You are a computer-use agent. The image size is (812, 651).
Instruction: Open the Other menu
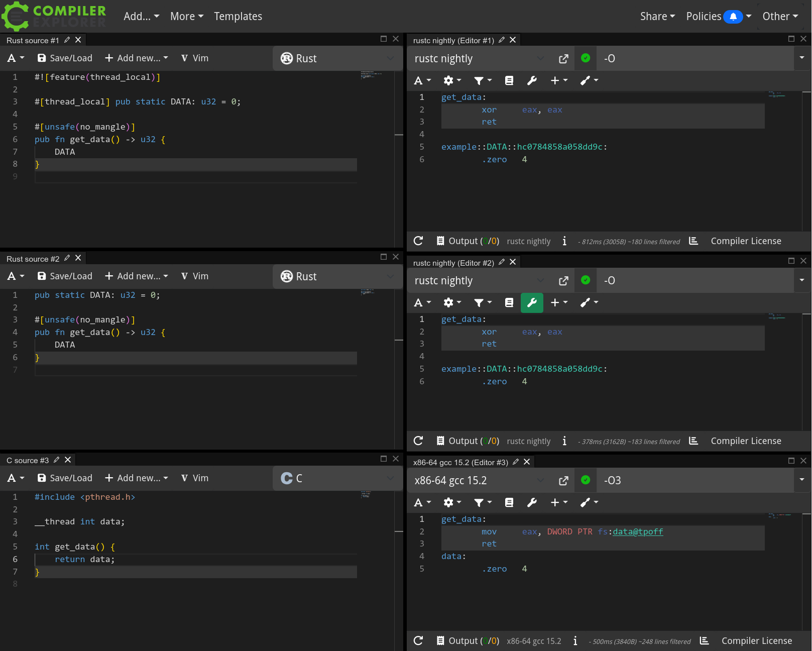[x=780, y=16]
